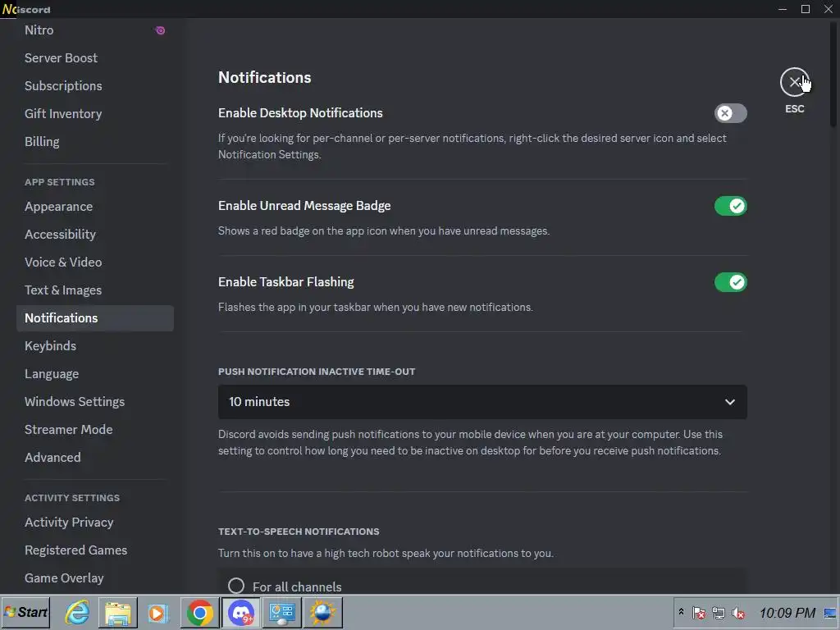Viewport: 840px width, 630px height.
Task: Click the Action Center flag tray icon
Action: [x=699, y=612]
